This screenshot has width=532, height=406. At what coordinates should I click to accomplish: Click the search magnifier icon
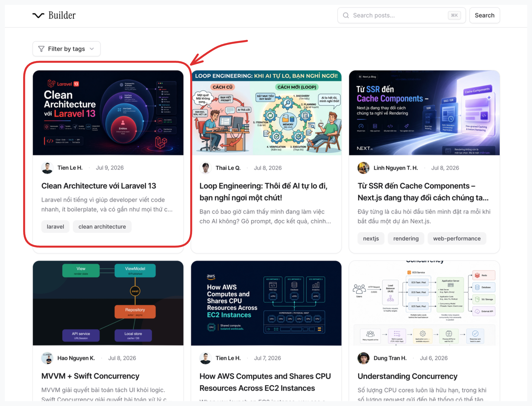coord(346,15)
